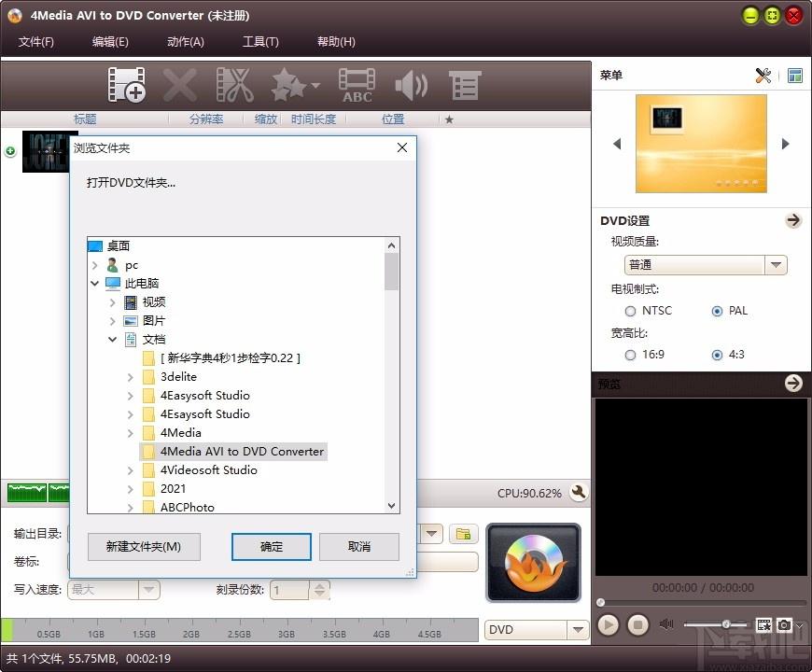Click folder tree scroll down arrow
Image resolution: width=812 pixels, height=672 pixels.
[391, 506]
